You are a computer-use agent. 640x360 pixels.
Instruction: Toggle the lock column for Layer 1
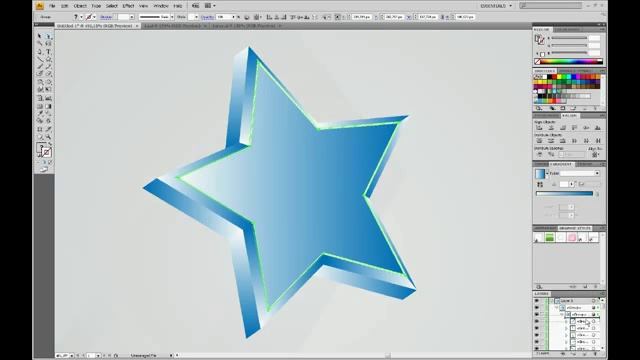tap(543, 301)
